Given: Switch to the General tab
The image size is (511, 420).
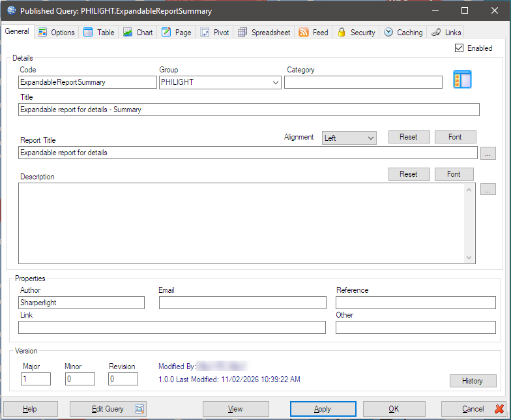Looking at the screenshot, I should point(17,31).
